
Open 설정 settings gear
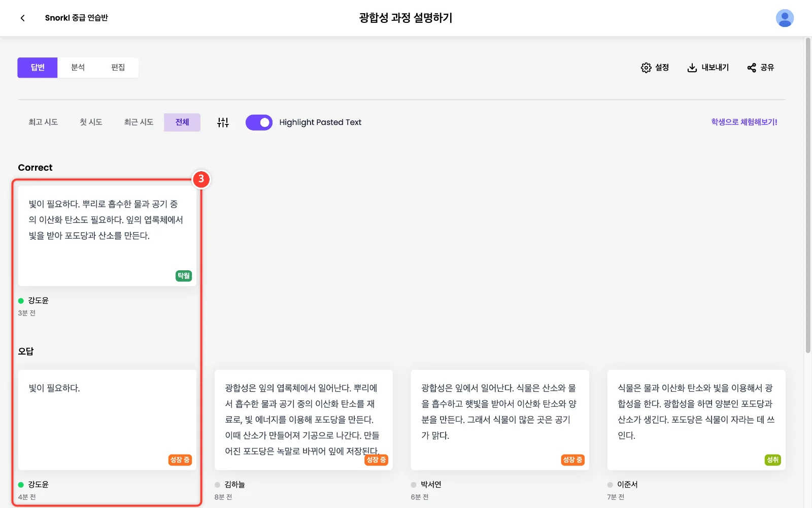pos(655,68)
